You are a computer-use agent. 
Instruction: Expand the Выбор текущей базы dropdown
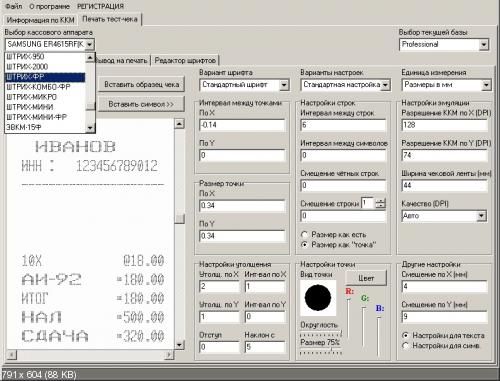pos(484,45)
